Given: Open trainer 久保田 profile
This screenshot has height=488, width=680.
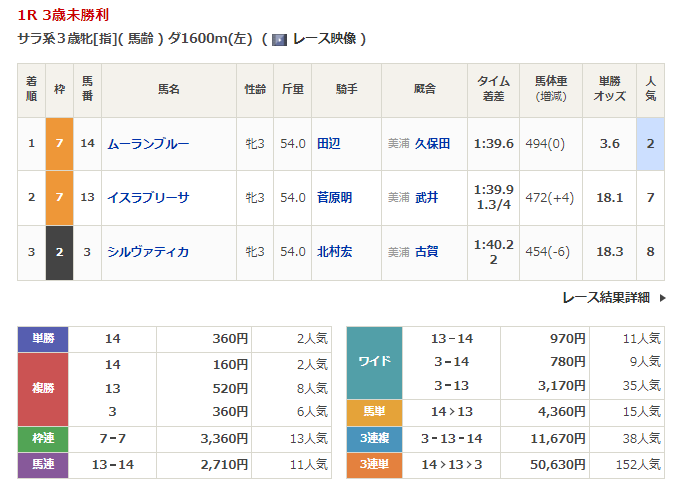Looking at the screenshot, I should 432,144.
